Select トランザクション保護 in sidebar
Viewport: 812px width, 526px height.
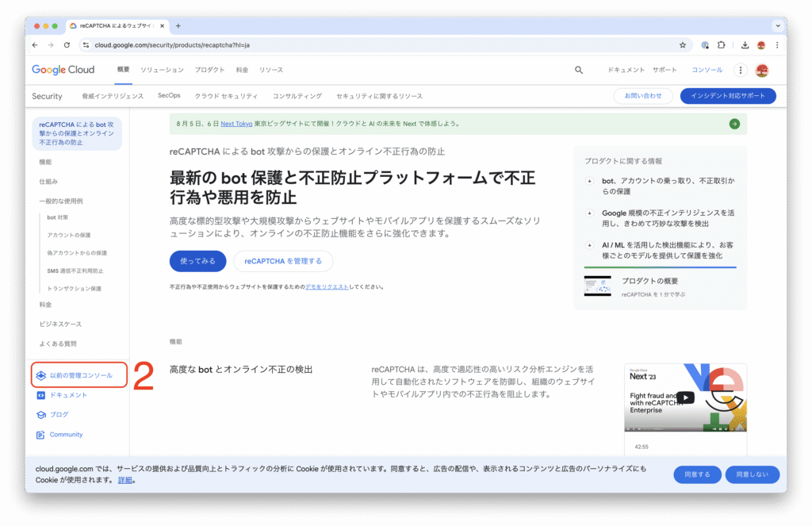pyautogui.click(x=74, y=289)
